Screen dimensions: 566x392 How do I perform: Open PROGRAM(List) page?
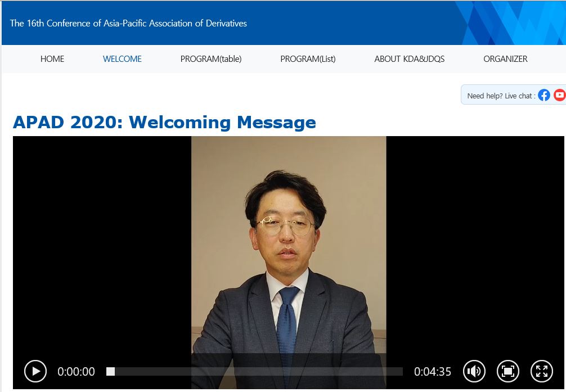tap(308, 59)
